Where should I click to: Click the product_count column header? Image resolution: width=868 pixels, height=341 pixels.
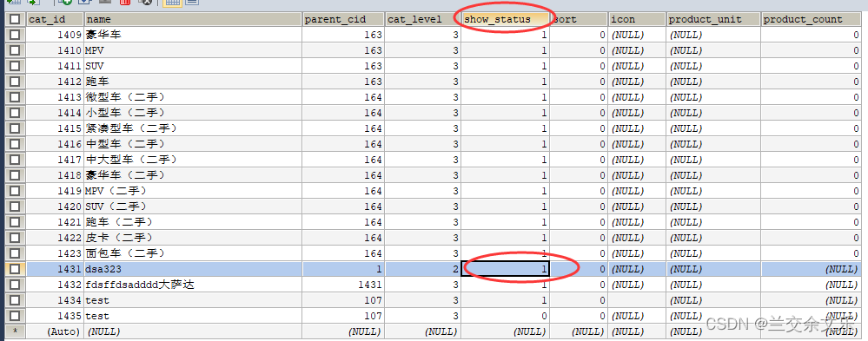pos(811,19)
